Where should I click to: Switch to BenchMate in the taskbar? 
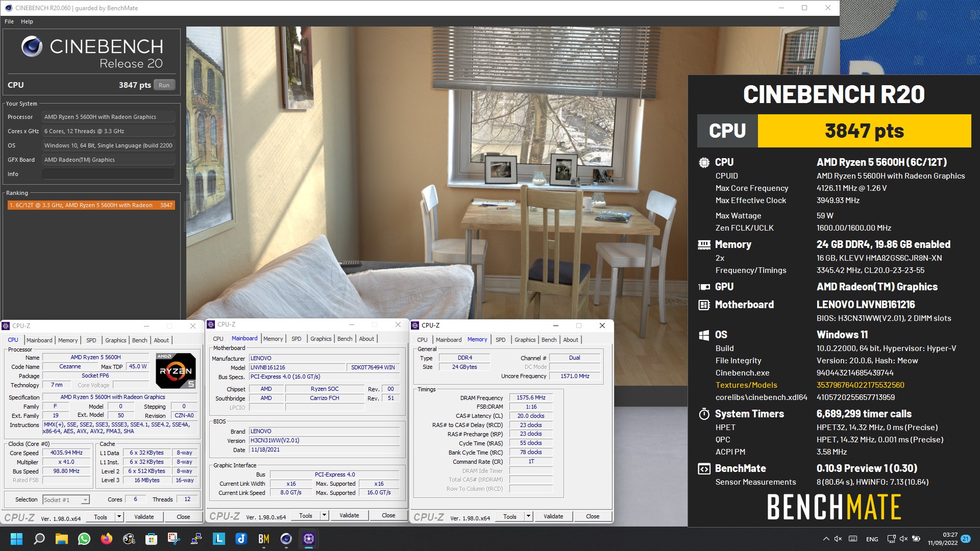(263, 539)
